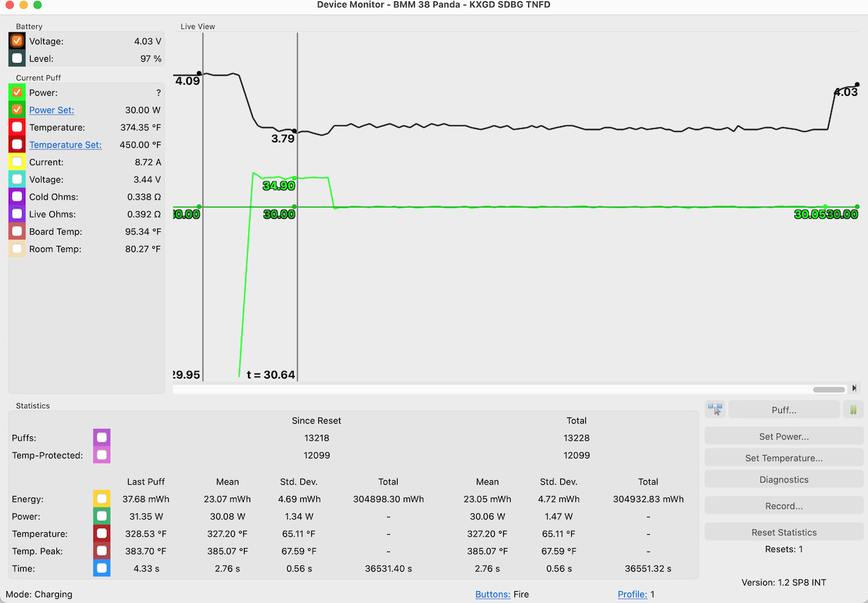Enable the Battery Level graph checkbox

(17, 58)
